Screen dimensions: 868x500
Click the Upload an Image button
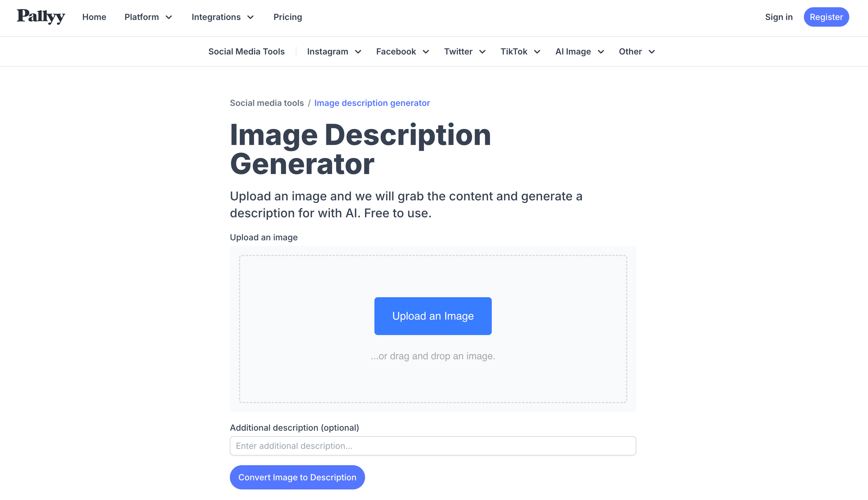(x=433, y=316)
